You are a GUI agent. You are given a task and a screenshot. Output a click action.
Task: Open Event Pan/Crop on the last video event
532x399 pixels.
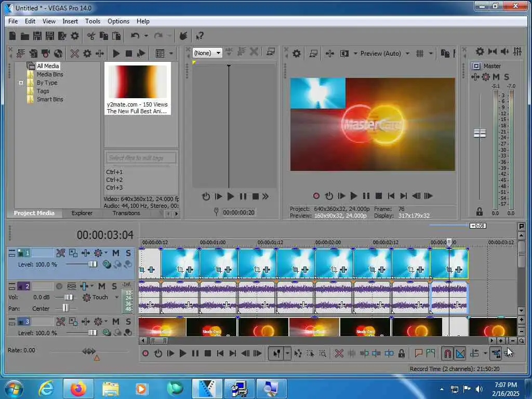[449, 270]
